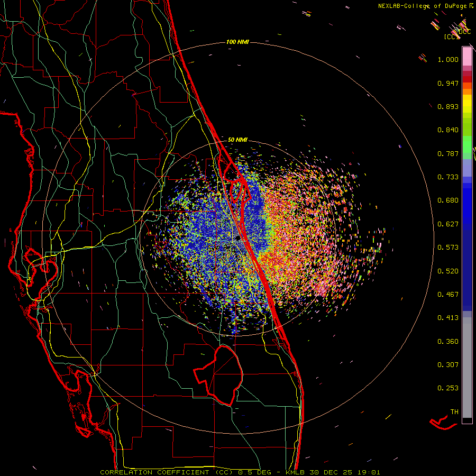Click the 50 NMI range ring label
Viewport: 476px width, 476px height.
click(x=237, y=140)
